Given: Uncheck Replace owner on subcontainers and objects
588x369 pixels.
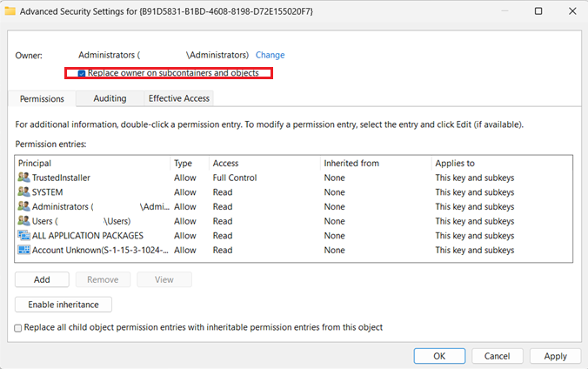Looking at the screenshot, I should 82,74.
